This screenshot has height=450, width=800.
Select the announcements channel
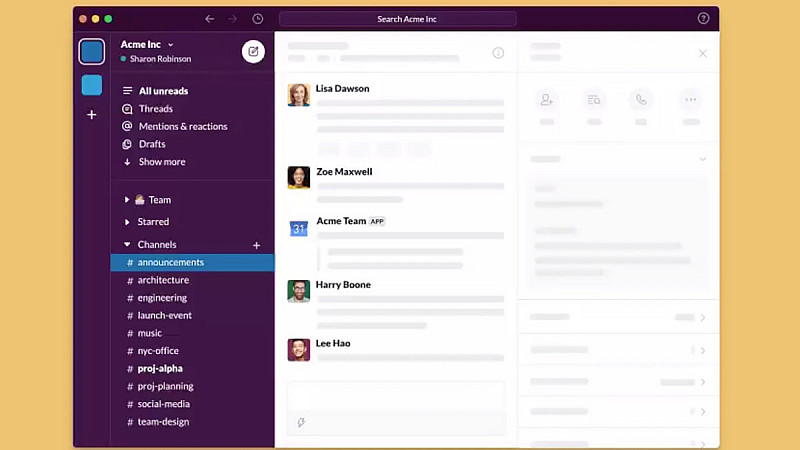pyautogui.click(x=192, y=262)
